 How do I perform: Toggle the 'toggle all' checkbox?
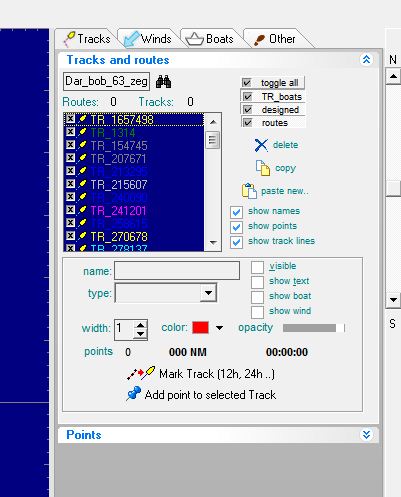pos(247,83)
